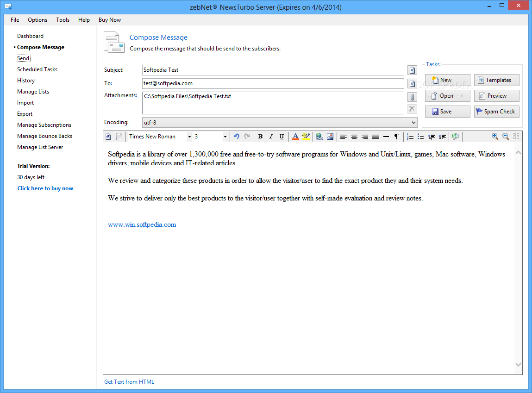Open History in the sidebar
Screen dimensions: 532x393
26,81
